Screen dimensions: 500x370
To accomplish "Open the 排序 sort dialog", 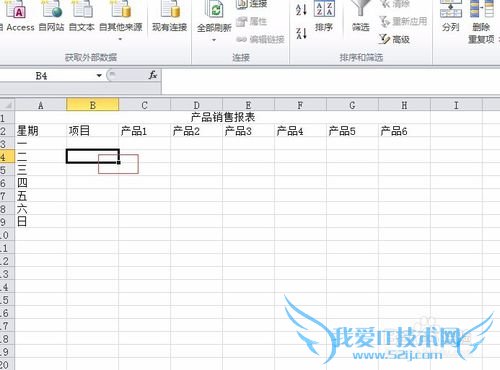I will point(324,16).
